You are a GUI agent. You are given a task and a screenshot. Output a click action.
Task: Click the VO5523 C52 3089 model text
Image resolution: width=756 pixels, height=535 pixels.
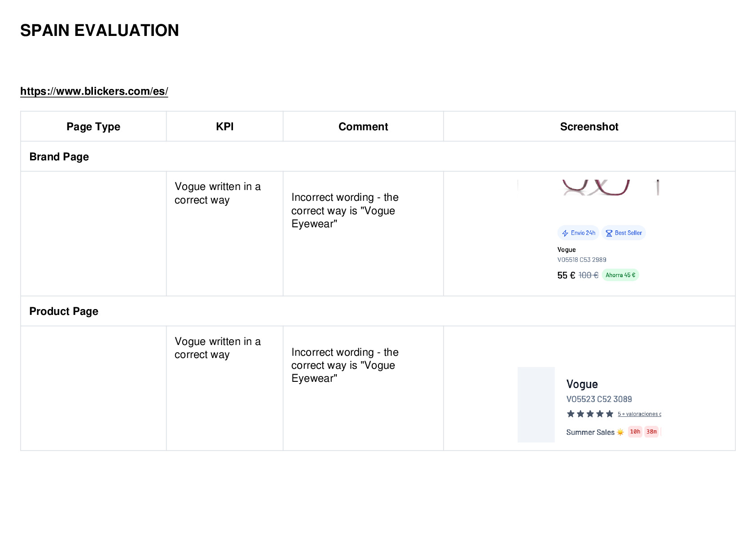click(599, 399)
